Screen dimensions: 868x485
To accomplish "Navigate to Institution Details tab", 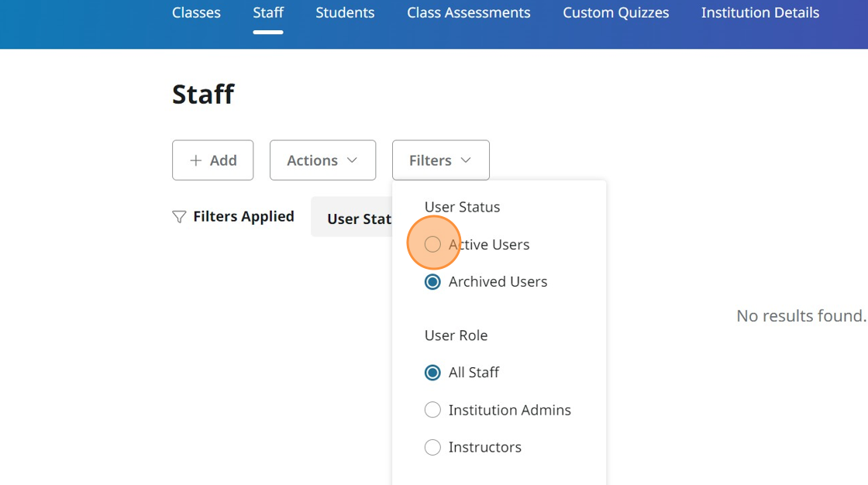I will click(759, 13).
